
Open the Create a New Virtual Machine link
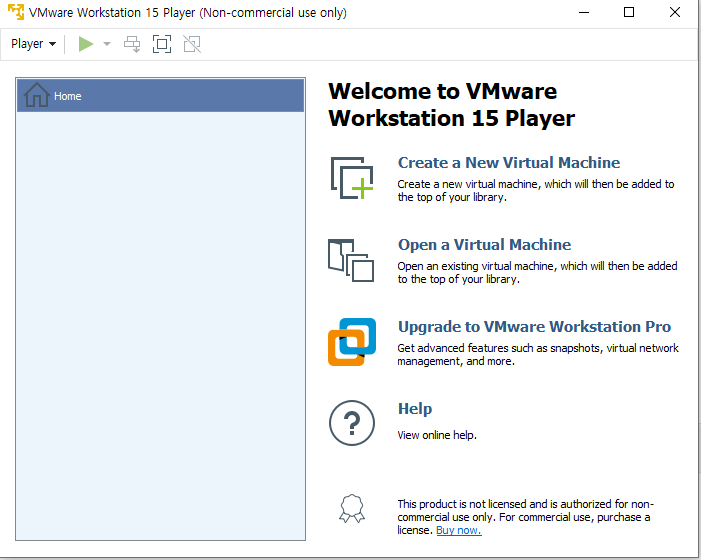tap(508, 163)
